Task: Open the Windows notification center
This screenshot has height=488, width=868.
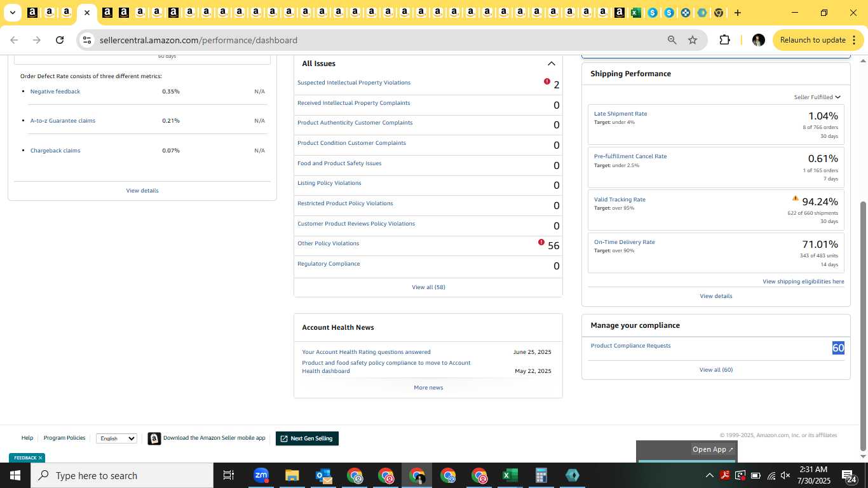Action: 850,475
